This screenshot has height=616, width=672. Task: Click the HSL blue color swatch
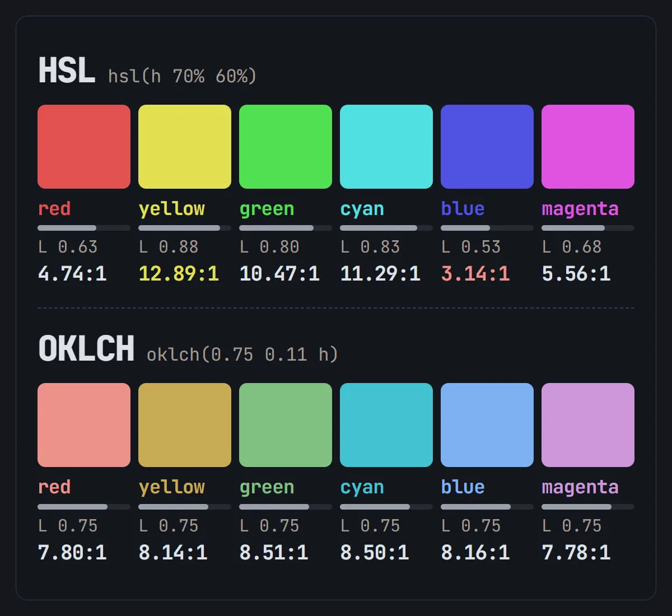(x=487, y=147)
